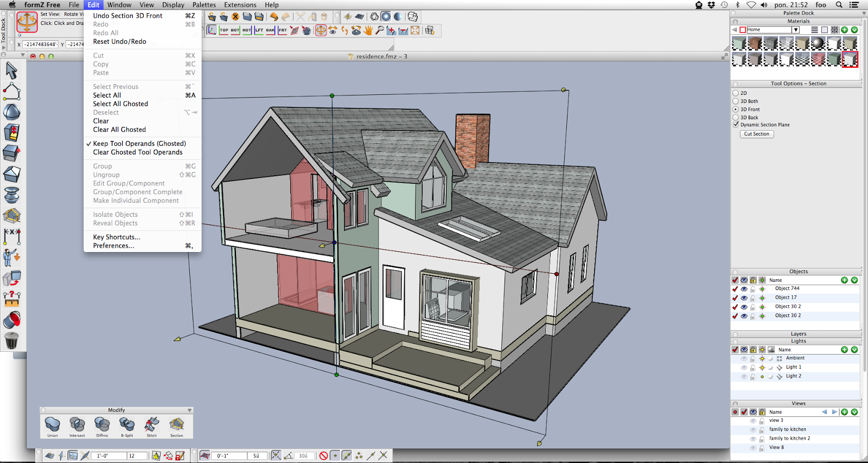Activate the hand Pan view tool
The image size is (868, 463).
368,30
